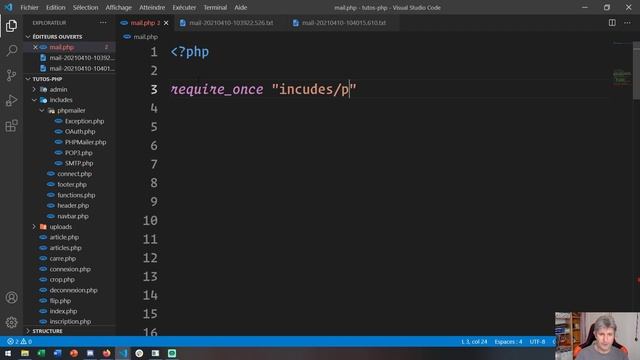Split the editor to the right
Viewport: 640px width, 360px height.
[x=612, y=23]
